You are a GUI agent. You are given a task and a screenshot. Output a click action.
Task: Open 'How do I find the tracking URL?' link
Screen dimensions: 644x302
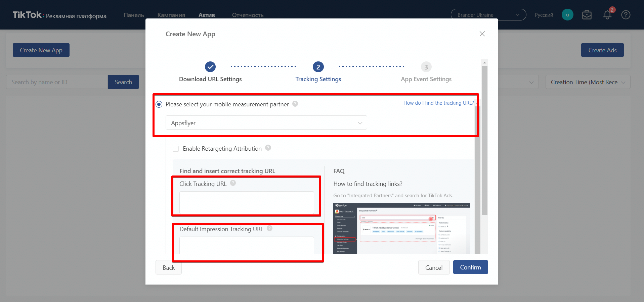[x=438, y=103]
